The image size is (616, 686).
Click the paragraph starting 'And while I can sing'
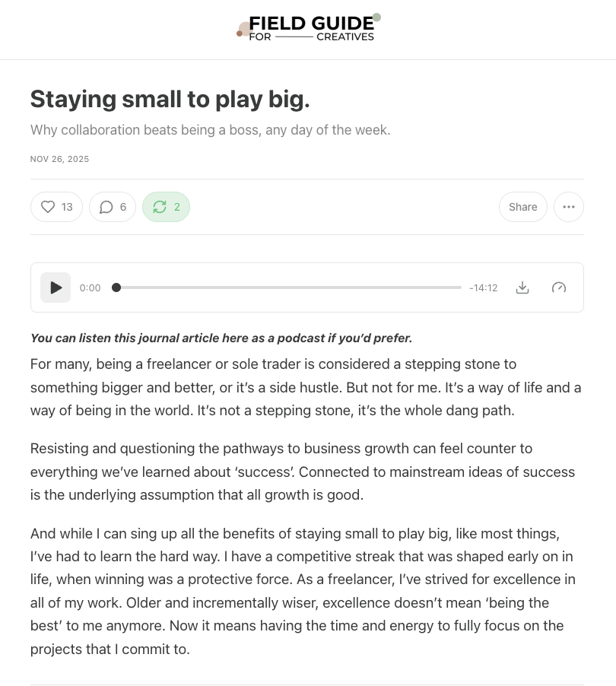click(304, 592)
